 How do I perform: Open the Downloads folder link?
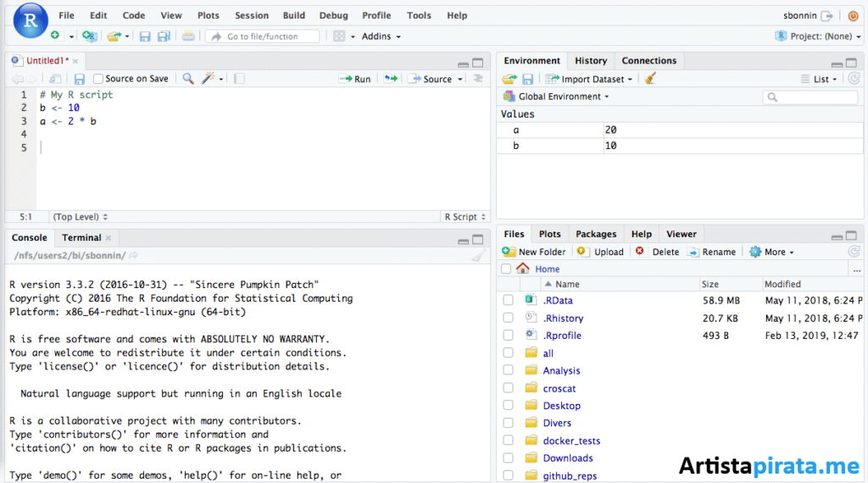point(567,458)
